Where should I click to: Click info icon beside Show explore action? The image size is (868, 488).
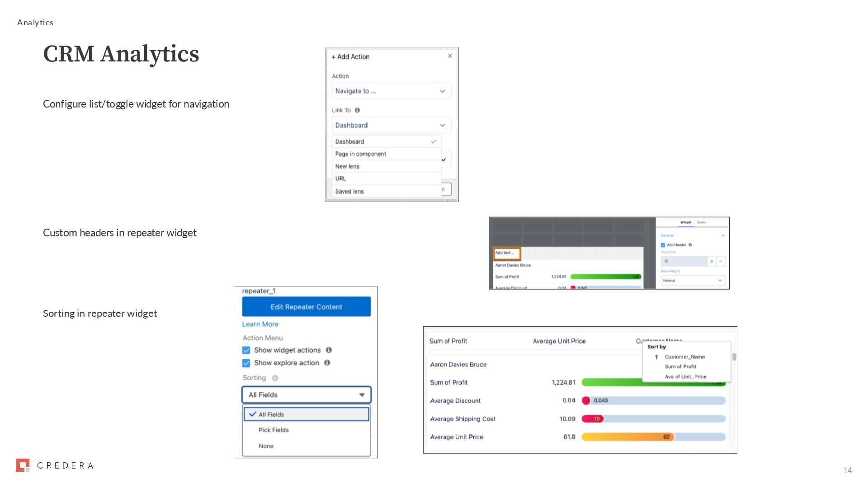(327, 362)
